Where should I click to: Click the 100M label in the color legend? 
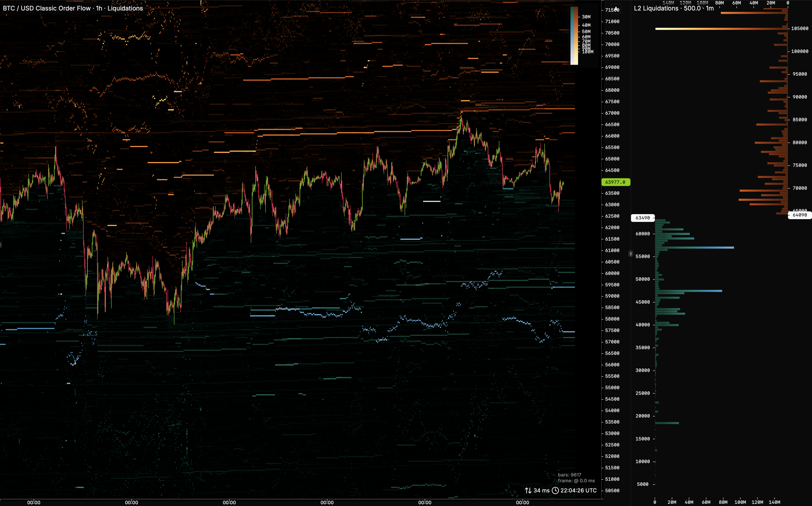(x=588, y=52)
